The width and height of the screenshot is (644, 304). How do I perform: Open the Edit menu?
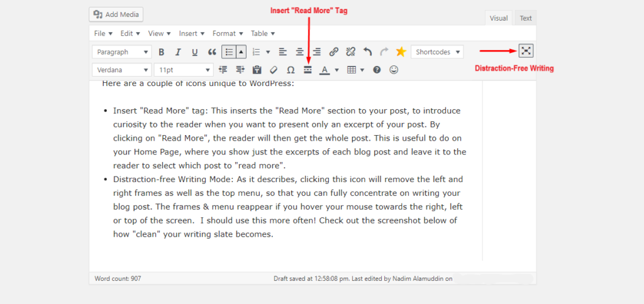[130, 33]
